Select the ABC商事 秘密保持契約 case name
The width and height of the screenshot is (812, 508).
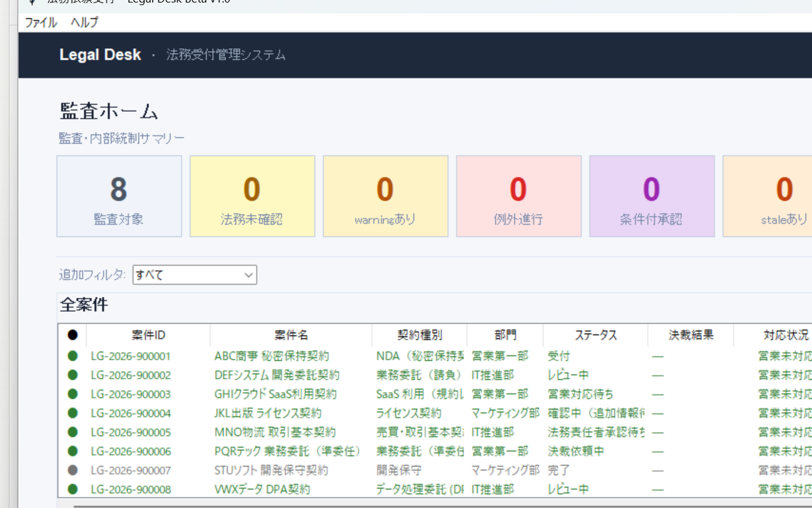tap(272, 356)
